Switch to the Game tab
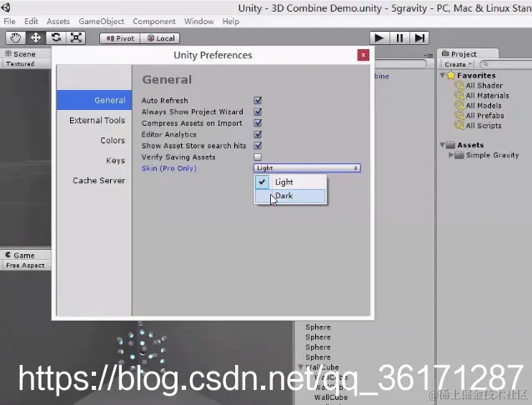The width and height of the screenshot is (532, 405). pos(26,255)
